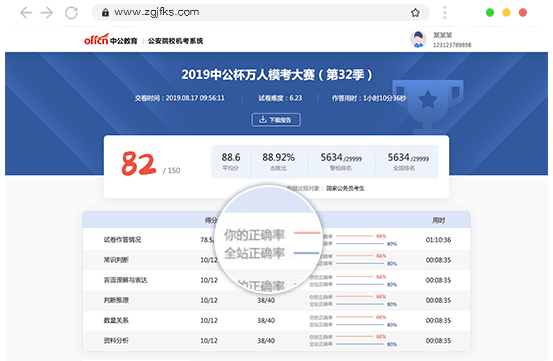The height and width of the screenshot is (361, 553).
Task: Click the browser forward arrow
Action: point(47,13)
